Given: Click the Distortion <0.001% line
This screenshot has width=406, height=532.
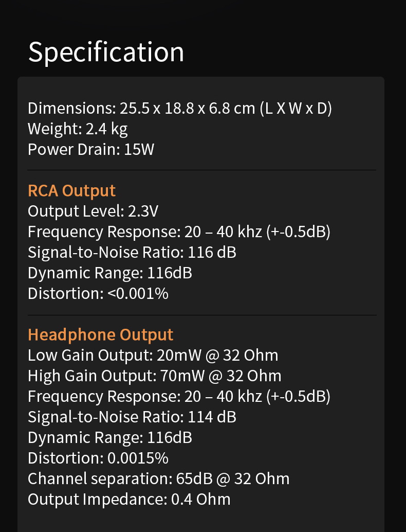Looking at the screenshot, I should coord(98,294).
